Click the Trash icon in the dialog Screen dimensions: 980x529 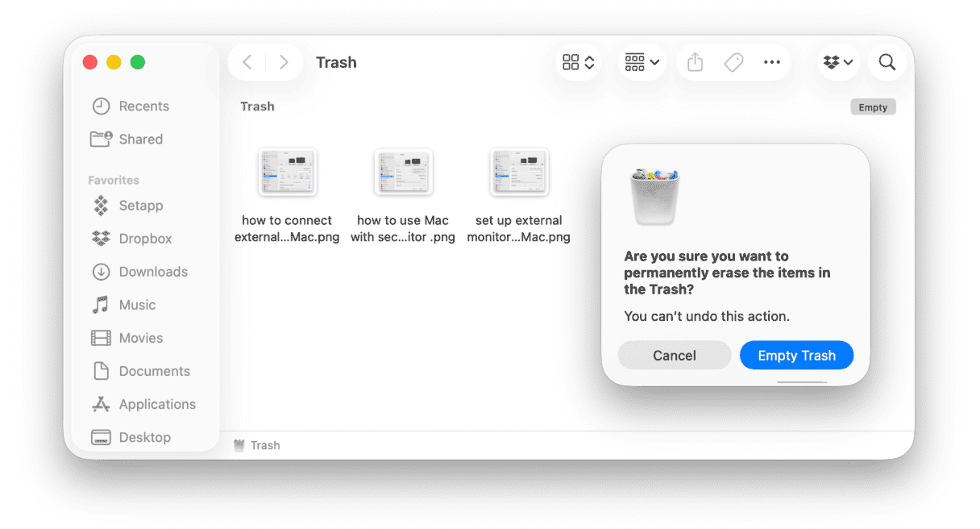[x=655, y=192]
